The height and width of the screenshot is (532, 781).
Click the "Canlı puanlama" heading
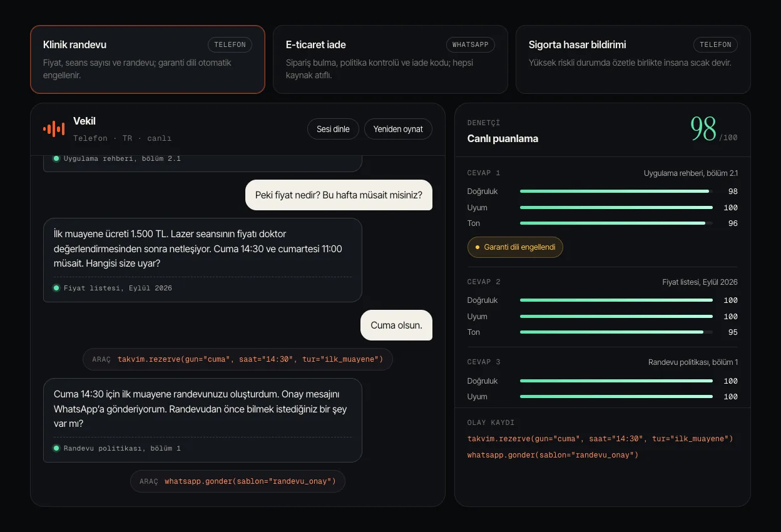click(503, 138)
